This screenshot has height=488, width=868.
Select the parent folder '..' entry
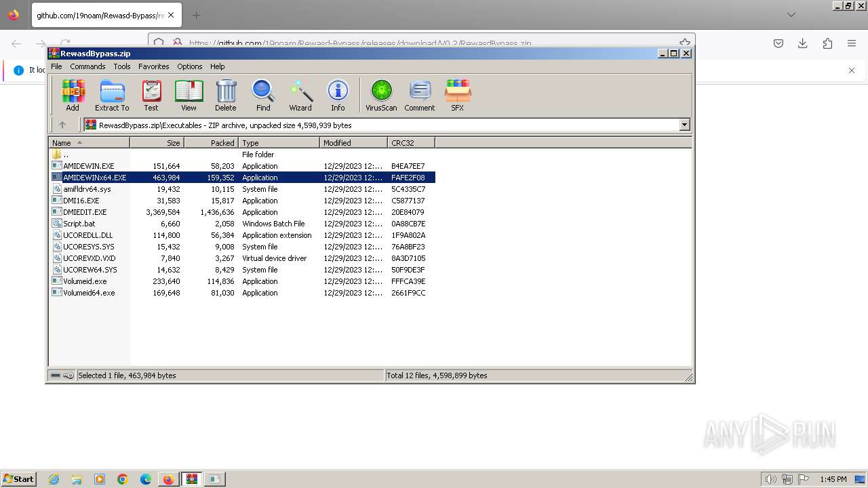click(242, 155)
